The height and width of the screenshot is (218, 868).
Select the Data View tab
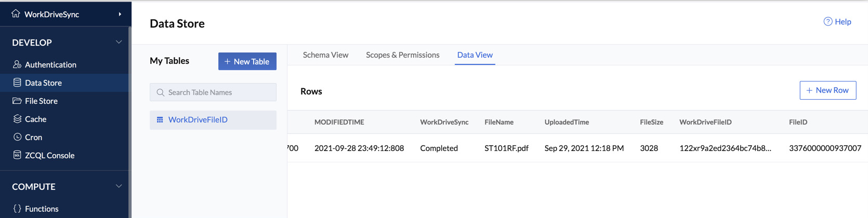(x=475, y=55)
